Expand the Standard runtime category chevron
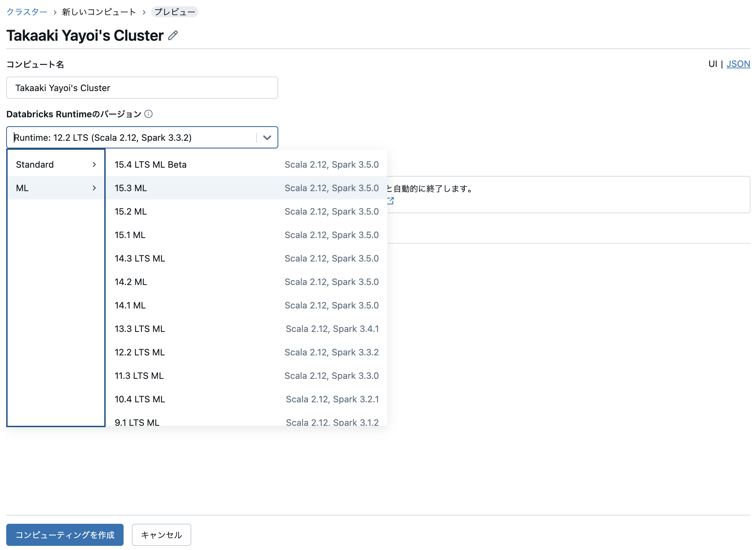The height and width of the screenshot is (550, 756). (94, 165)
